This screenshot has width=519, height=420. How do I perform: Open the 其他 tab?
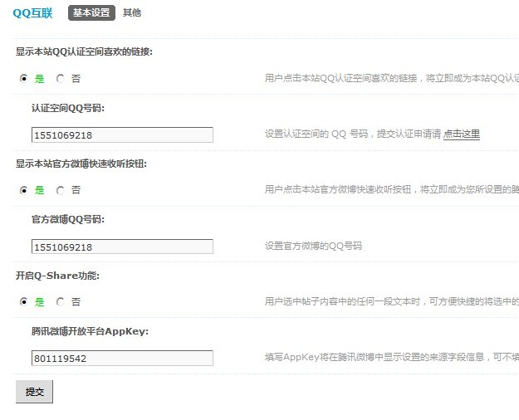[x=132, y=13]
